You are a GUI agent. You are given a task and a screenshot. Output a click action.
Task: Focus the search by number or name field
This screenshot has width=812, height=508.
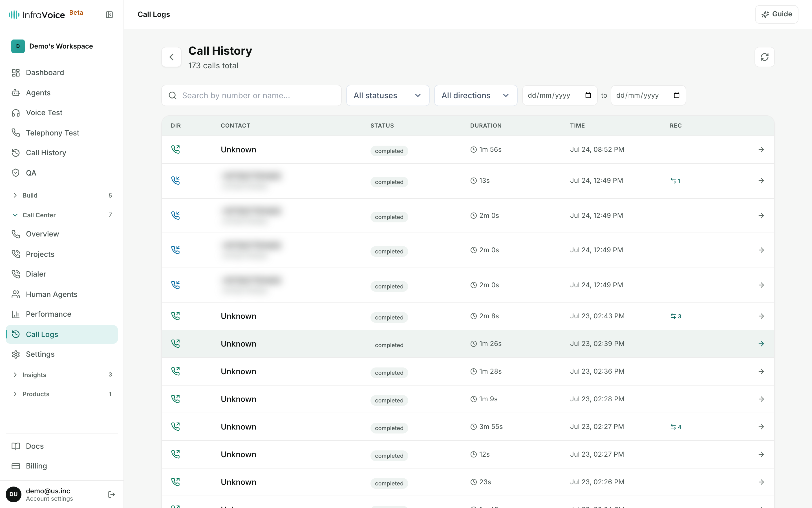[251, 95]
